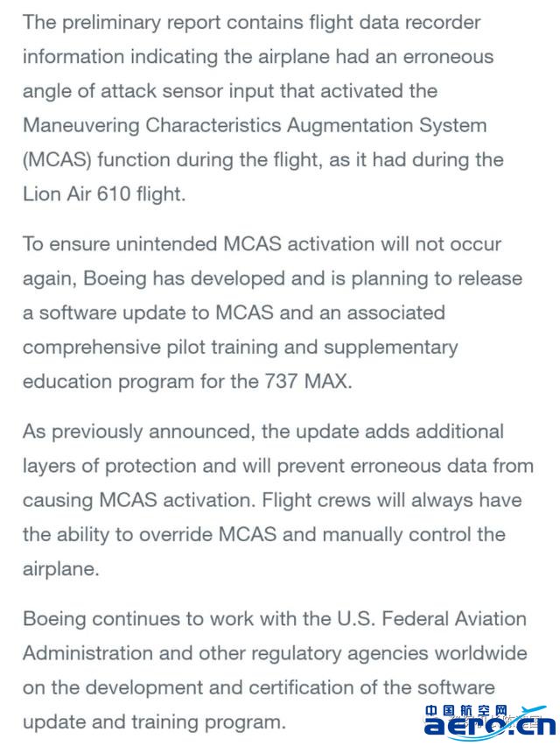Click 'Flight crews will always have' text
Image resolution: width=560 pixels, height=746 pixels.
392,500
